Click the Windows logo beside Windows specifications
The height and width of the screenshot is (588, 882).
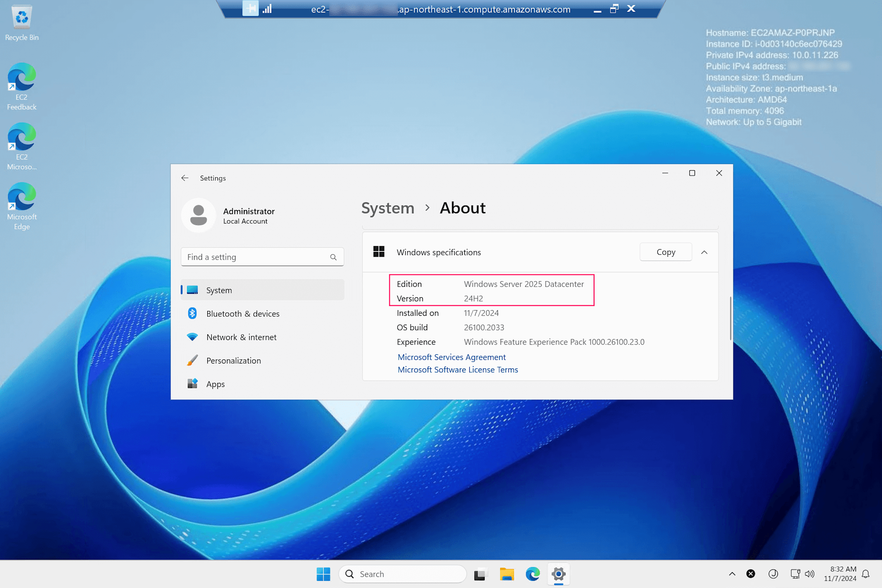pyautogui.click(x=379, y=252)
